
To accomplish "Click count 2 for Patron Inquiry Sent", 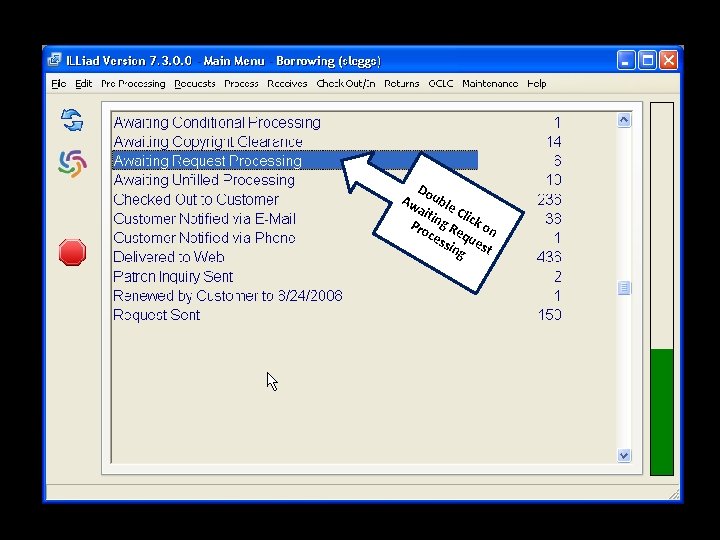I will click(557, 276).
